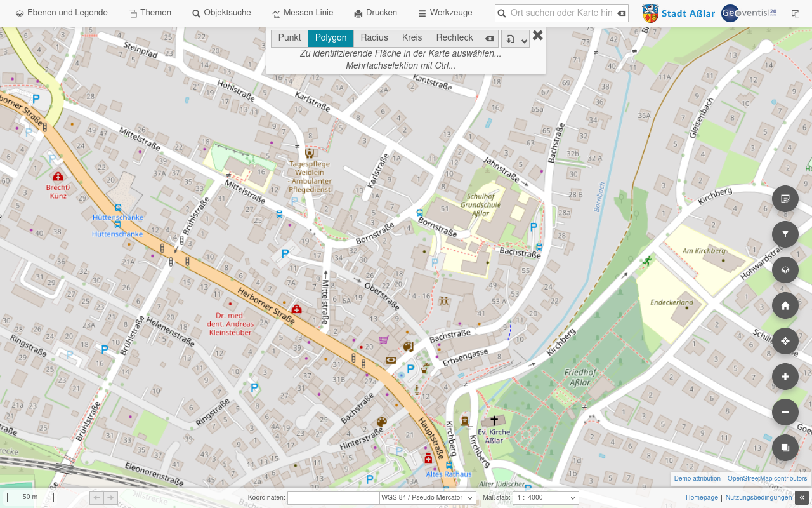Open the OpenStreetMap contributors link
812x508 pixels.
tap(768, 479)
